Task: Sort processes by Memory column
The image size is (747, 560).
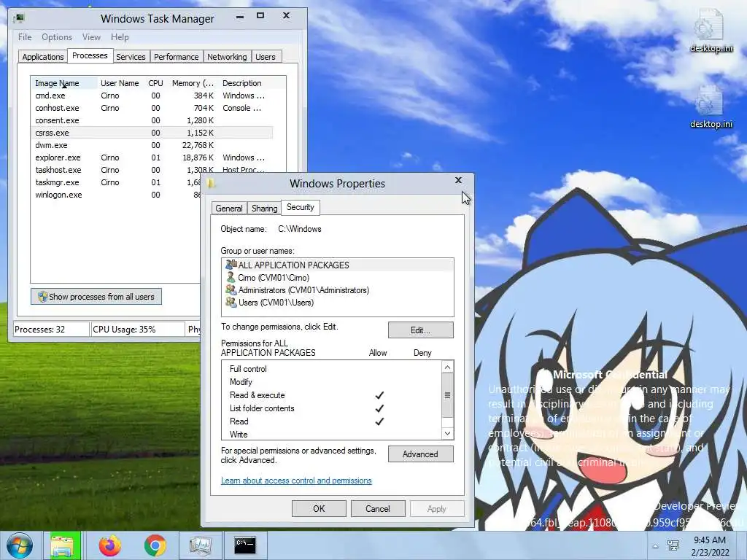Action: click(x=193, y=83)
